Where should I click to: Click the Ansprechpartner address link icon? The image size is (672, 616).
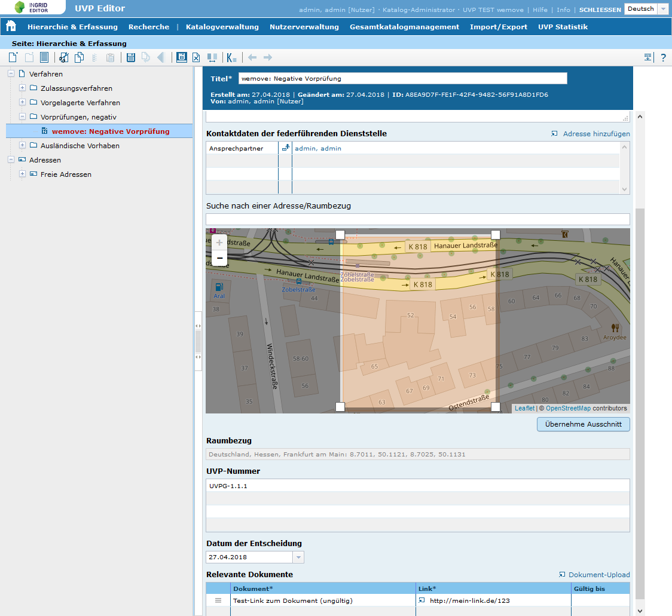[x=285, y=148]
